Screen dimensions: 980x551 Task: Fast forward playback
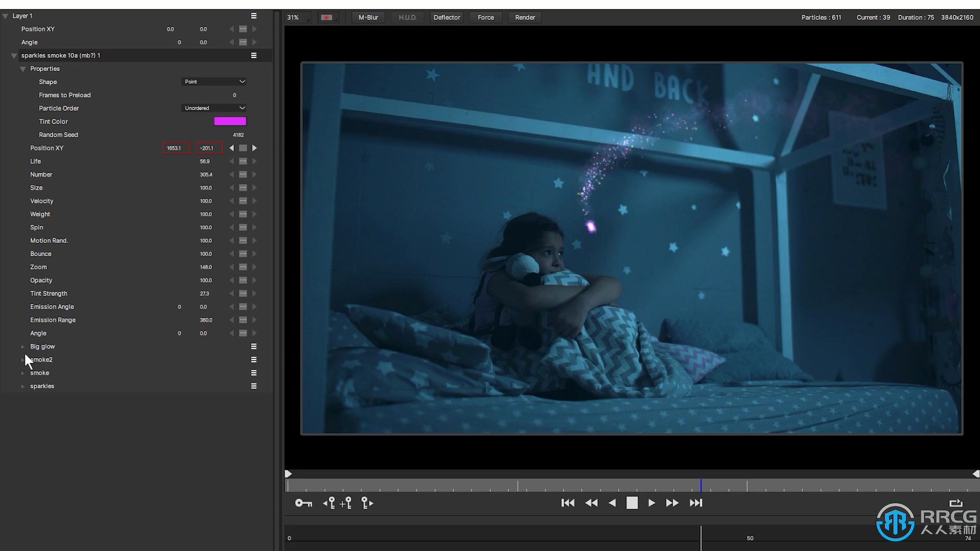click(x=672, y=503)
